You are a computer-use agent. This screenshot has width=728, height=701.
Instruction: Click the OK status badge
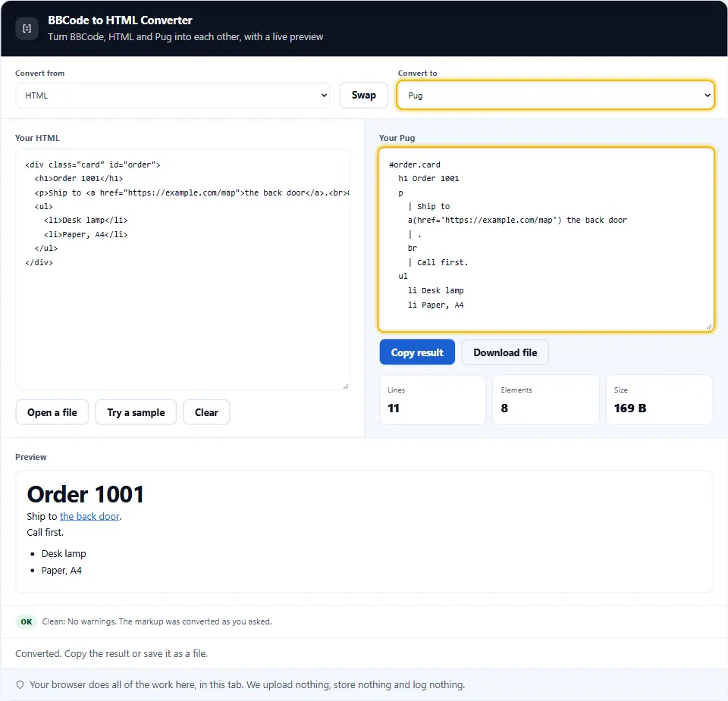(x=27, y=621)
